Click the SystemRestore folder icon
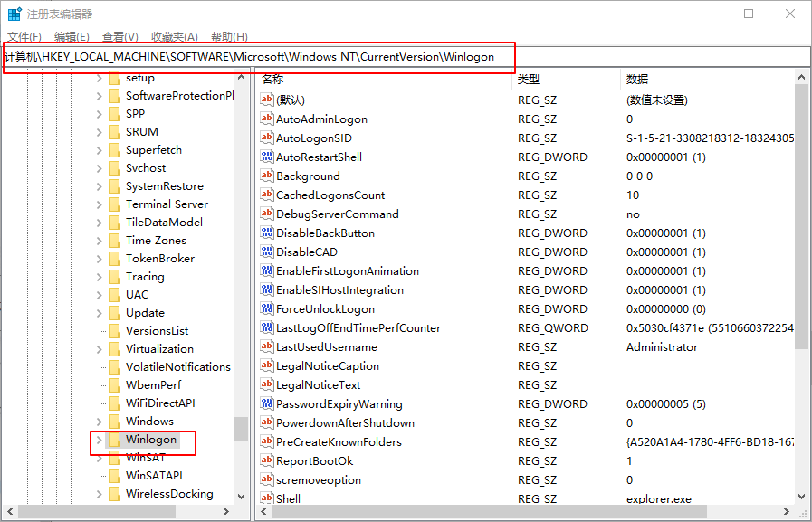The width and height of the screenshot is (812, 522). 114,186
